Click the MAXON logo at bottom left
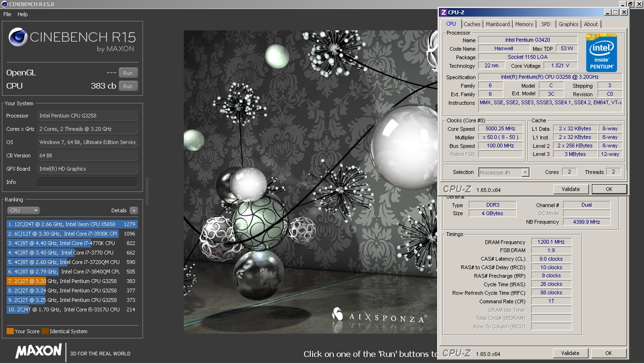644x364 pixels. (38, 351)
